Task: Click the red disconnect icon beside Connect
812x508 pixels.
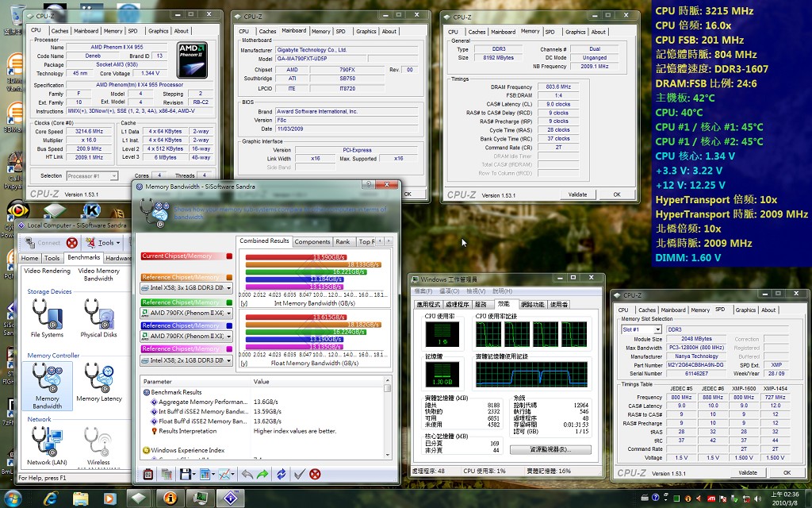Action: click(x=72, y=243)
